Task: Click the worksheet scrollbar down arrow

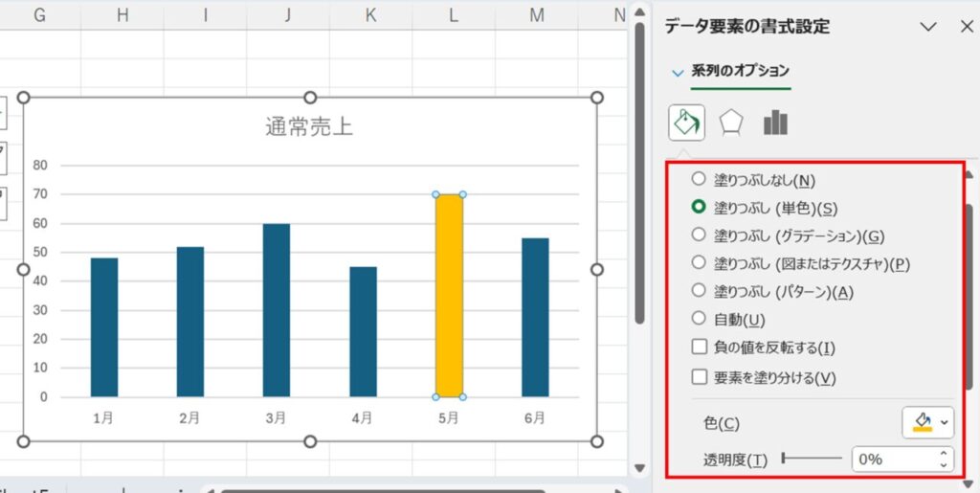Action: coord(638,468)
